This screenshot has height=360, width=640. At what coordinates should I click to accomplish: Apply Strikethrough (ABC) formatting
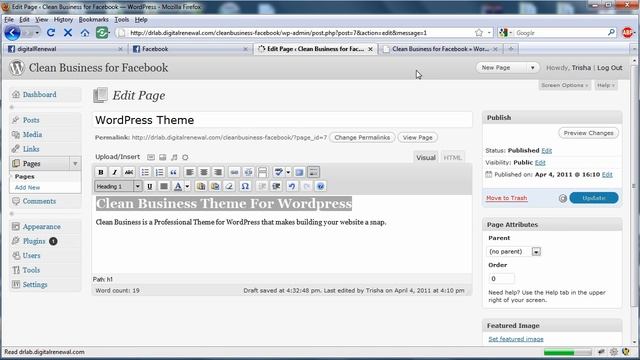click(129, 172)
